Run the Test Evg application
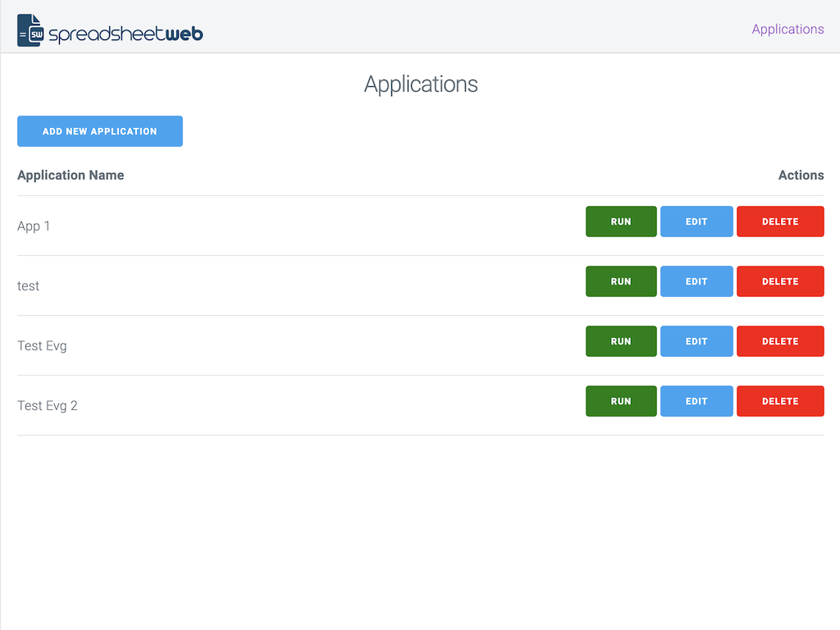Screen dimensions: 840x630 621,341
